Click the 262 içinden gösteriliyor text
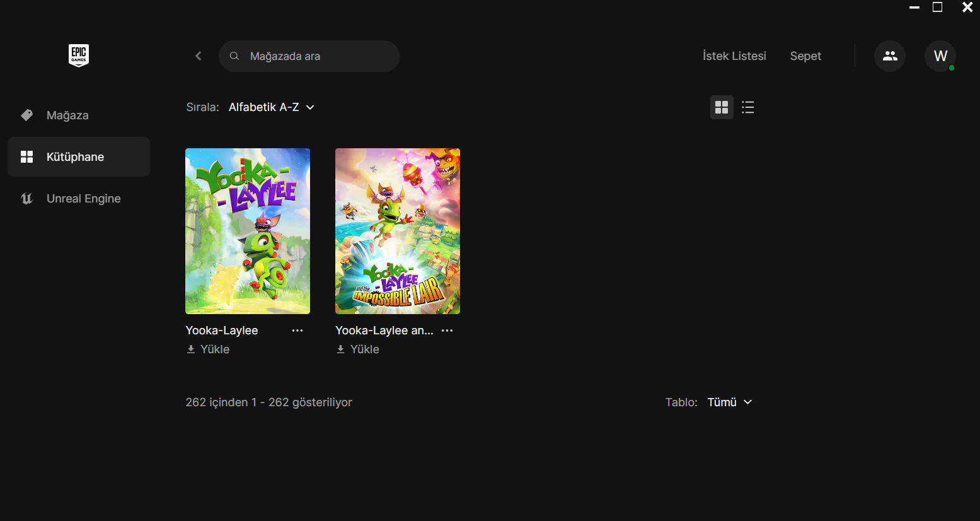 269,402
